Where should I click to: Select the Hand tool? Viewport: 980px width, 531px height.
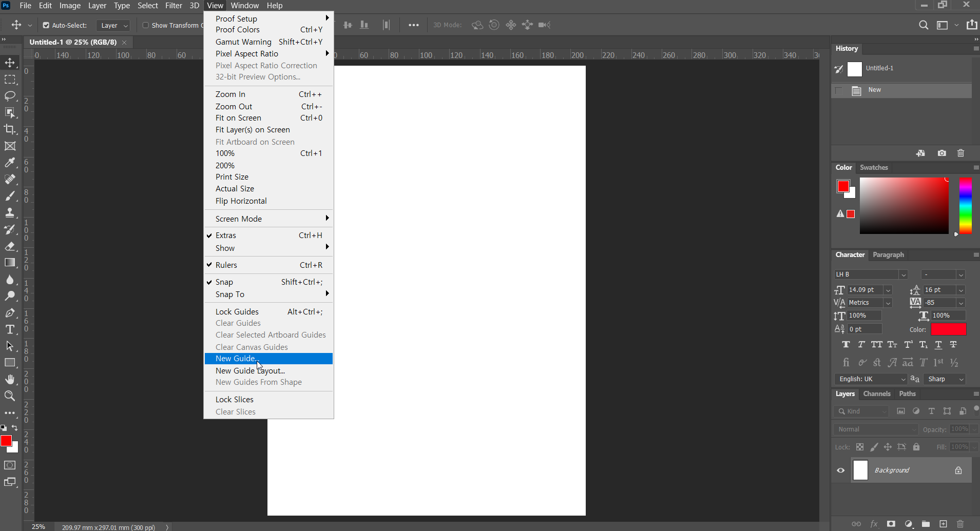click(x=10, y=379)
